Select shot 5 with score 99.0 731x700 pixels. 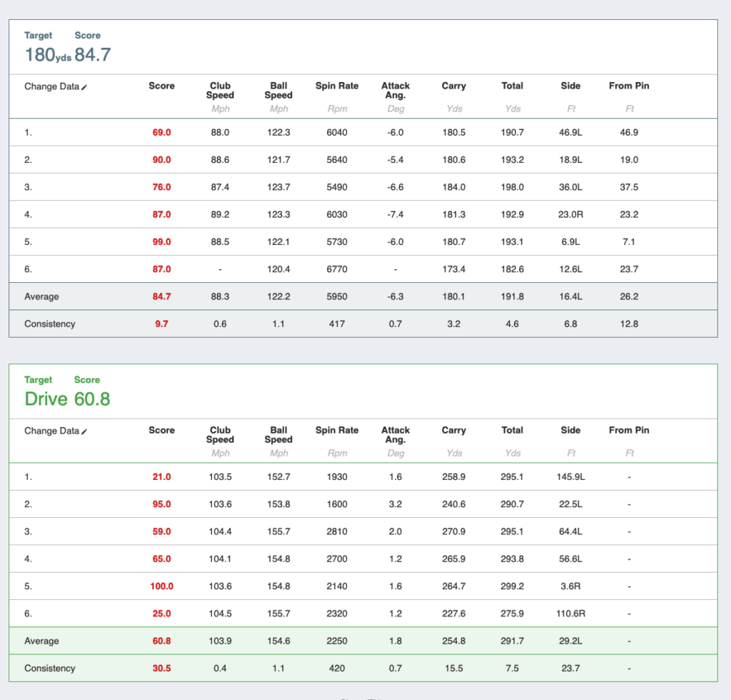pos(161,242)
